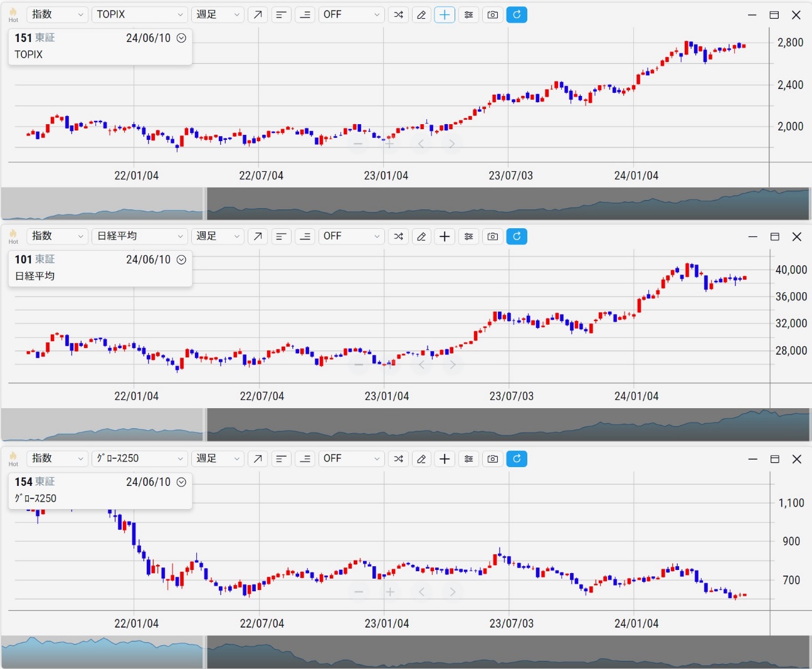Take a snapshot of the Nikkei average chart

(493, 236)
